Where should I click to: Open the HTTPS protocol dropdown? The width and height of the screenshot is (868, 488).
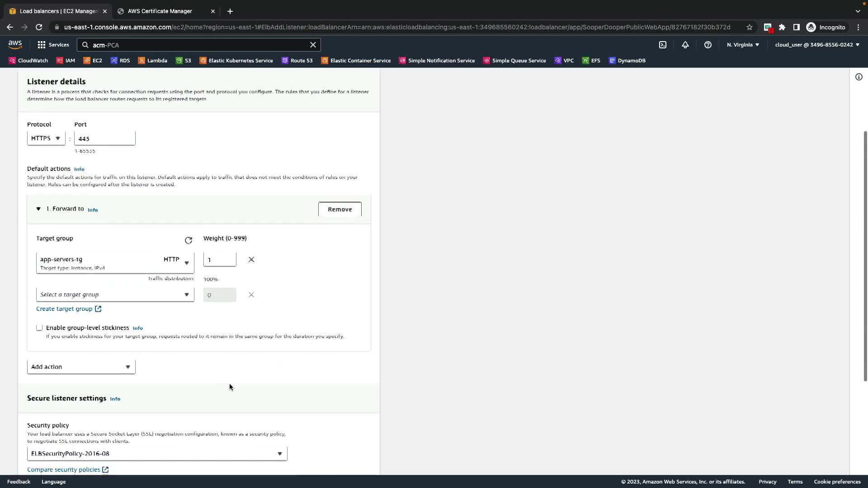[46, 138]
